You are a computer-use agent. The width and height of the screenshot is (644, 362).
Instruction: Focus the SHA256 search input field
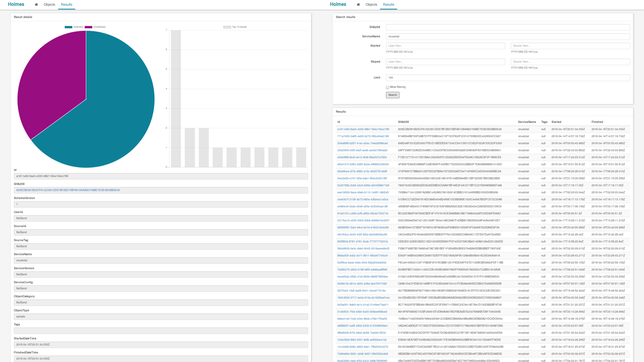507,27
